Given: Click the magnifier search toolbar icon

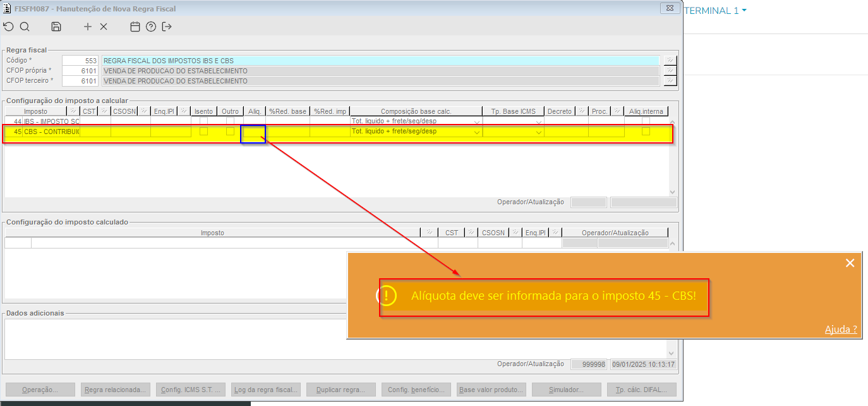Looking at the screenshot, I should tap(25, 27).
